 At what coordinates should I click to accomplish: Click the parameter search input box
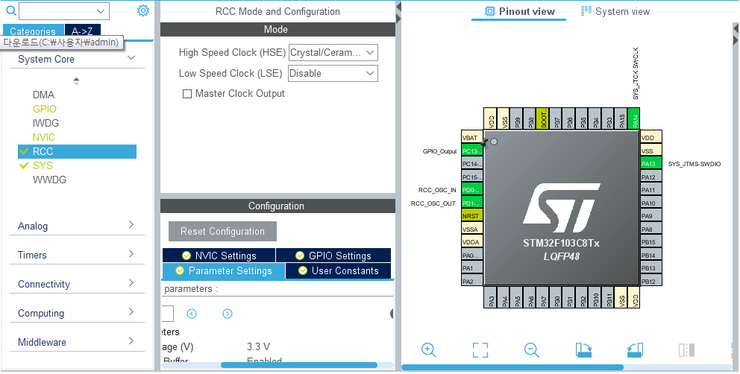(x=168, y=314)
